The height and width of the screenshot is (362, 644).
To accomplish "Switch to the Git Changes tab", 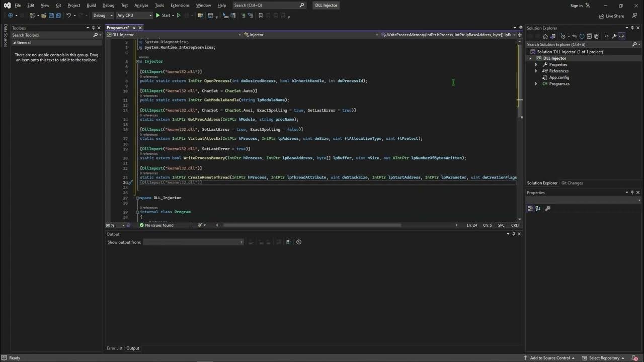I will 572,183.
